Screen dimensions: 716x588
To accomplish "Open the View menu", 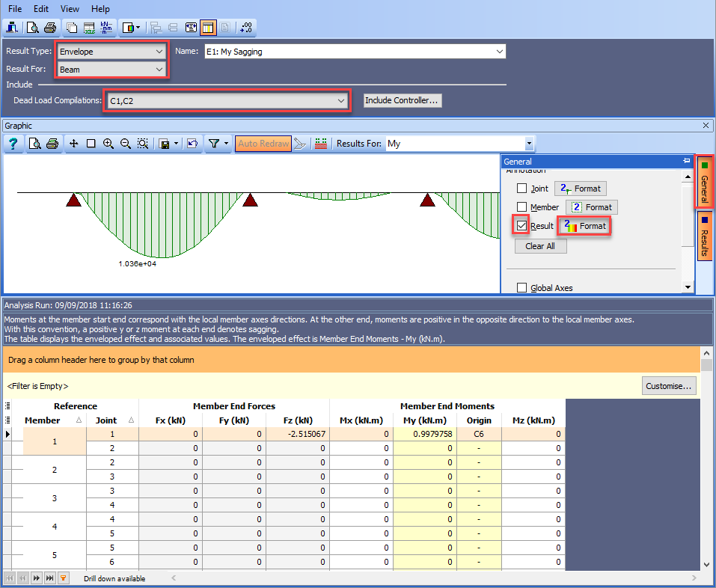I will pyautogui.click(x=70, y=9).
